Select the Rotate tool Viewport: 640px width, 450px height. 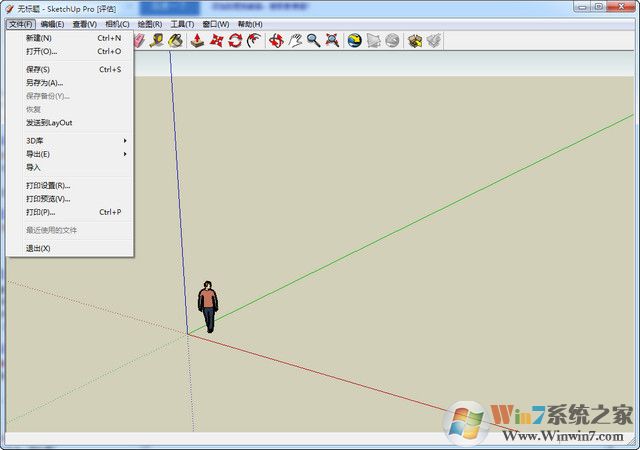[x=235, y=40]
